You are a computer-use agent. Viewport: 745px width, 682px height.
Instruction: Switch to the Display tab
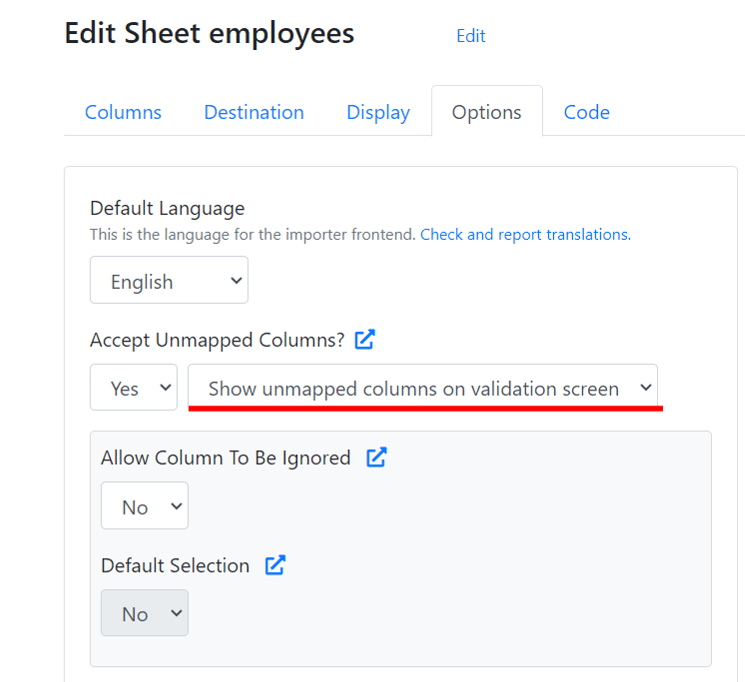pos(378,112)
